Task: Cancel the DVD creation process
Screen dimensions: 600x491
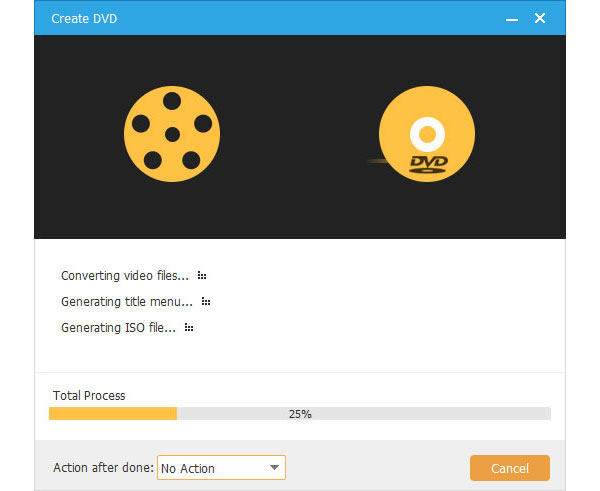Action: 509,468
